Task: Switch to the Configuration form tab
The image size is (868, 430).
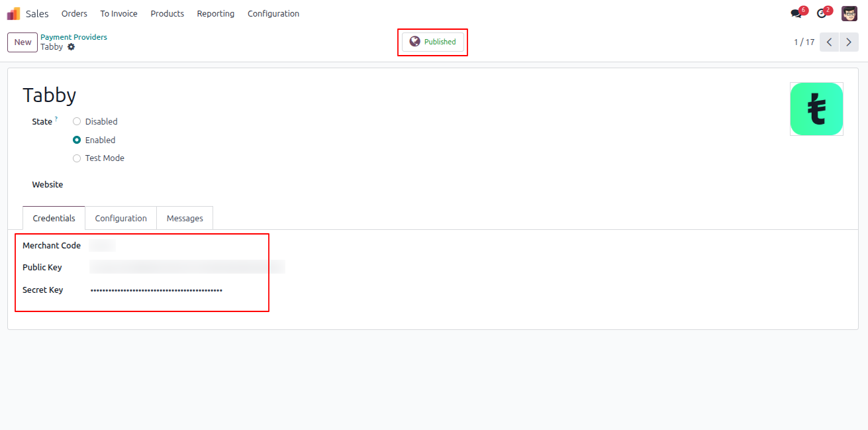Action: tap(121, 218)
